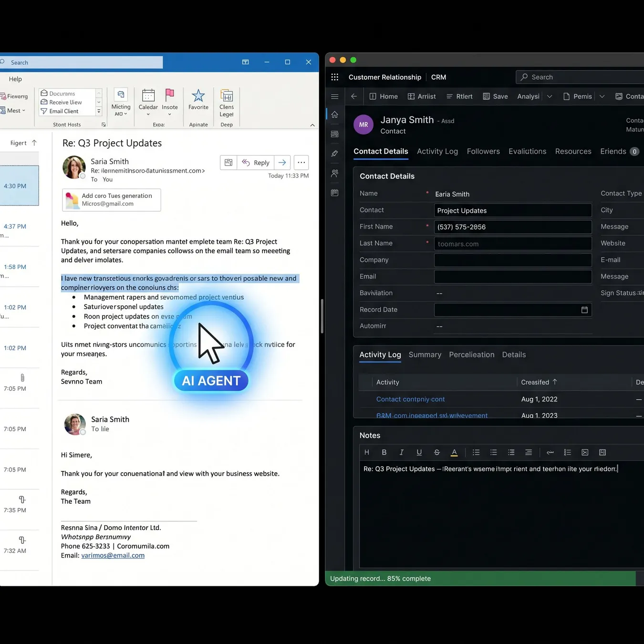Image resolution: width=644 pixels, height=644 pixels.
Task: Collapse the Outlook ribbon with chevron
Action: pyautogui.click(x=312, y=125)
